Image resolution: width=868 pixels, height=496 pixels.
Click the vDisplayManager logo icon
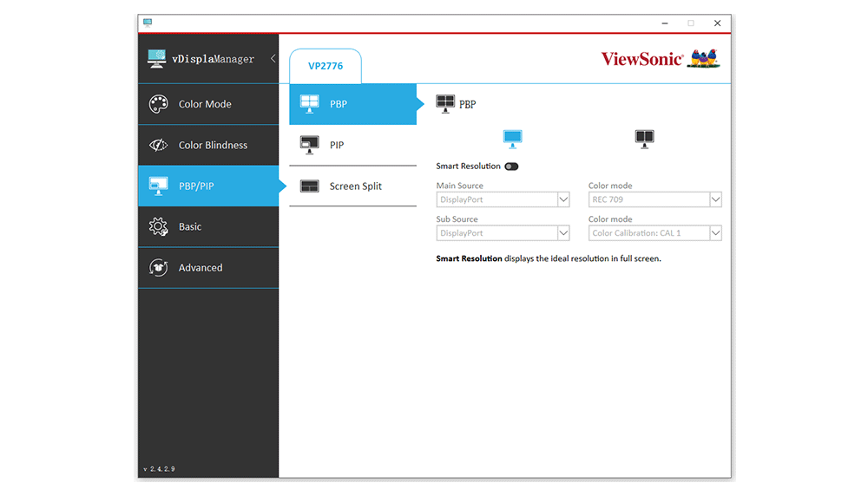(x=156, y=59)
